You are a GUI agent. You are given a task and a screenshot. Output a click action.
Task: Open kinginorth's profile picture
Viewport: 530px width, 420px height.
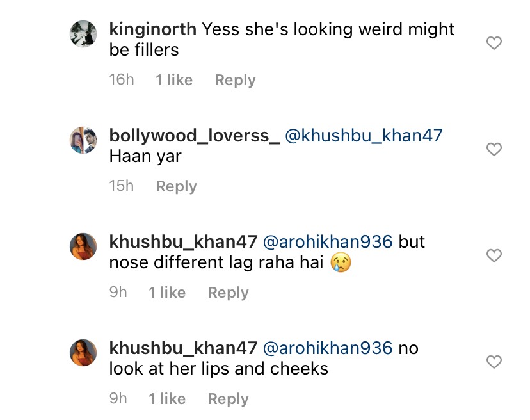(83, 34)
